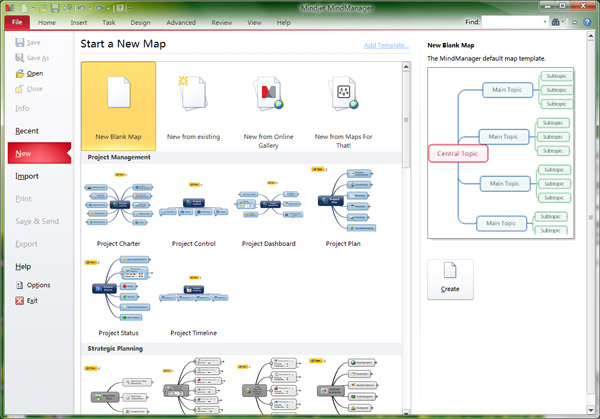Select the New Blank Map tile
The height and width of the screenshot is (419, 600).
[x=119, y=106]
